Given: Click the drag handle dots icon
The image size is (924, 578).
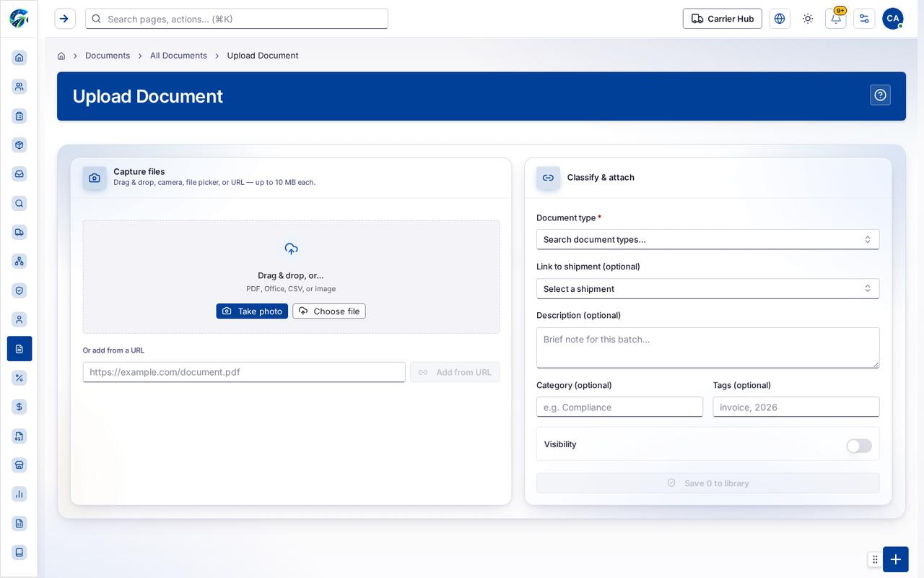Looking at the screenshot, I should click(875, 559).
